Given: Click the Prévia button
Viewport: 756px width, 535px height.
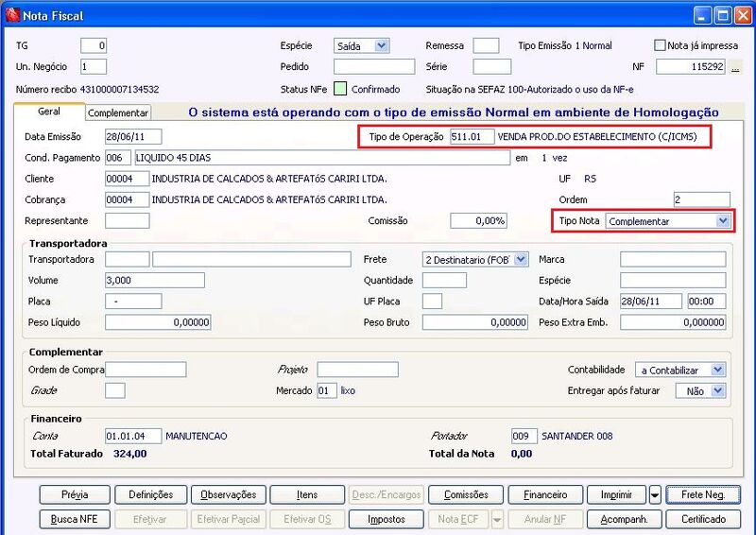Looking at the screenshot, I should tap(75, 494).
